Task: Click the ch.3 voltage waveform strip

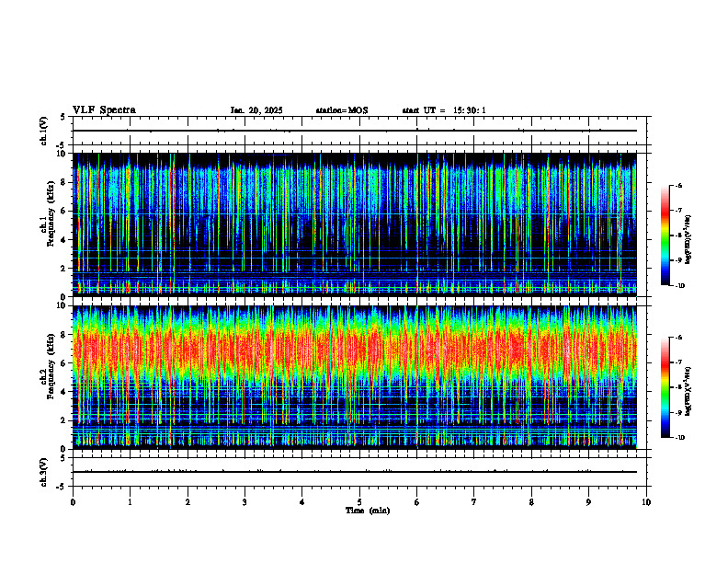Action: pyautogui.click(x=355, y=472)
